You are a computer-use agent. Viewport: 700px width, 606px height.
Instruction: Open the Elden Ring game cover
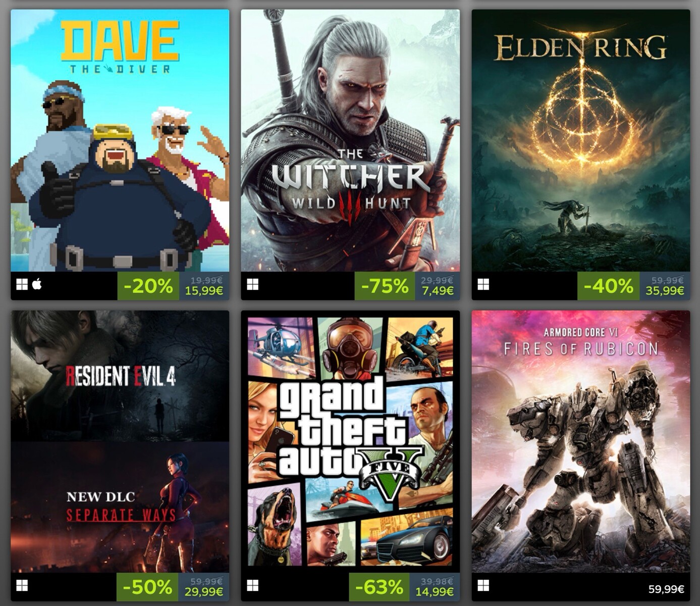(581, 140)
